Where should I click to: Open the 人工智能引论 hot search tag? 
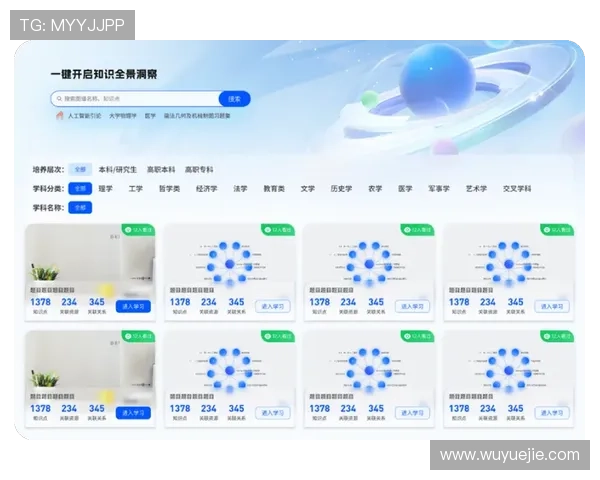coord(85,116)
